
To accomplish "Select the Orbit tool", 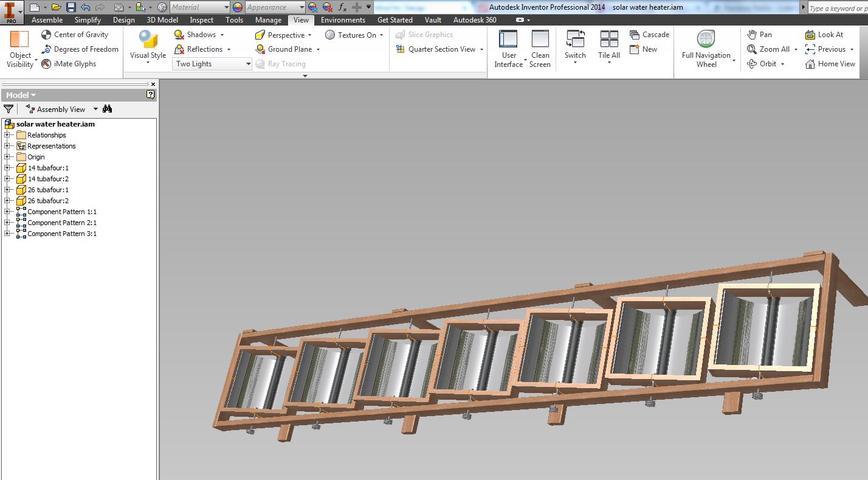I will pos(762,64).
